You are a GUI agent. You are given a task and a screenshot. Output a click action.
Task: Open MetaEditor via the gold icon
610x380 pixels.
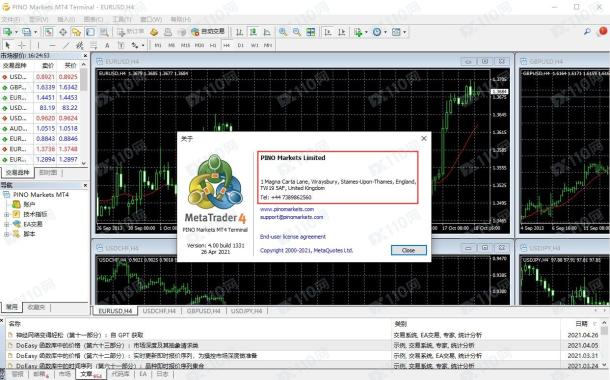click(x=154, y=32)
